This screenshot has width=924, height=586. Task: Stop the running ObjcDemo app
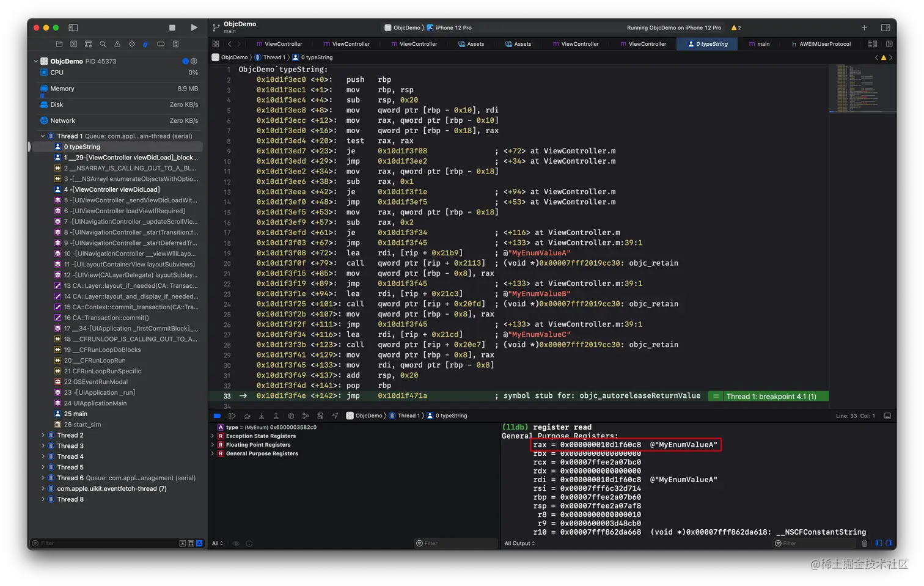(x=172, y=27)
